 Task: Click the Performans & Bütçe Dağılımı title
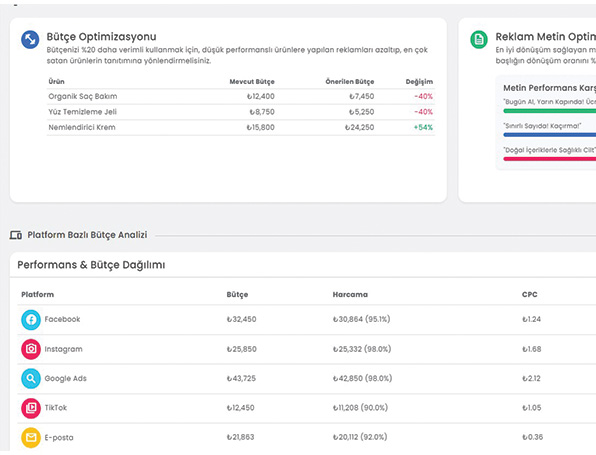pos(91,265)
